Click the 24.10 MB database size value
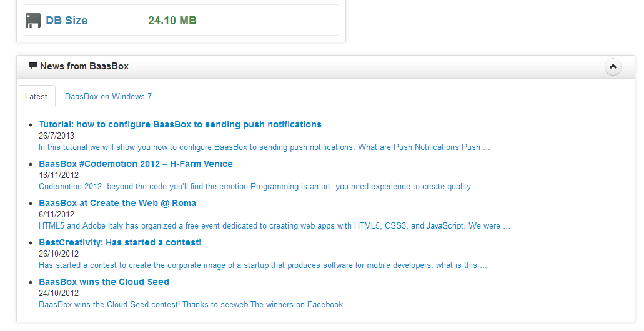Image resolution: width=644 pixels, height=331 pixels. pos(172,21)
